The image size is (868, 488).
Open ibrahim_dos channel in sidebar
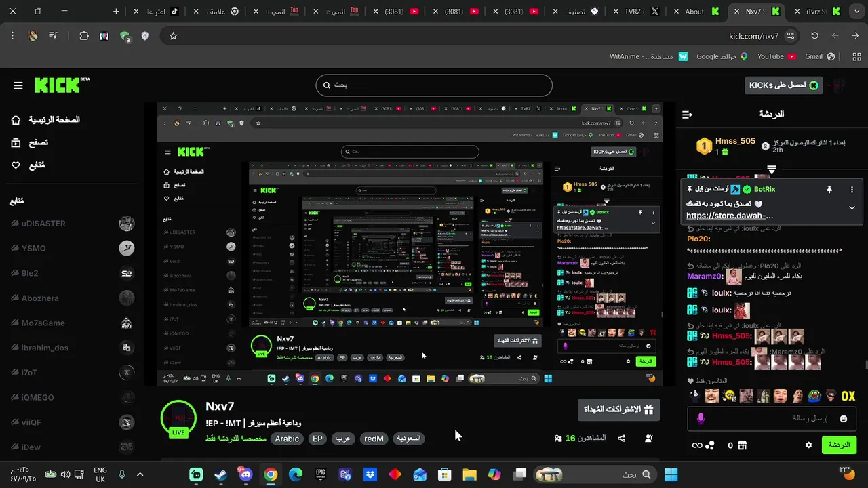tap(72, 348)
